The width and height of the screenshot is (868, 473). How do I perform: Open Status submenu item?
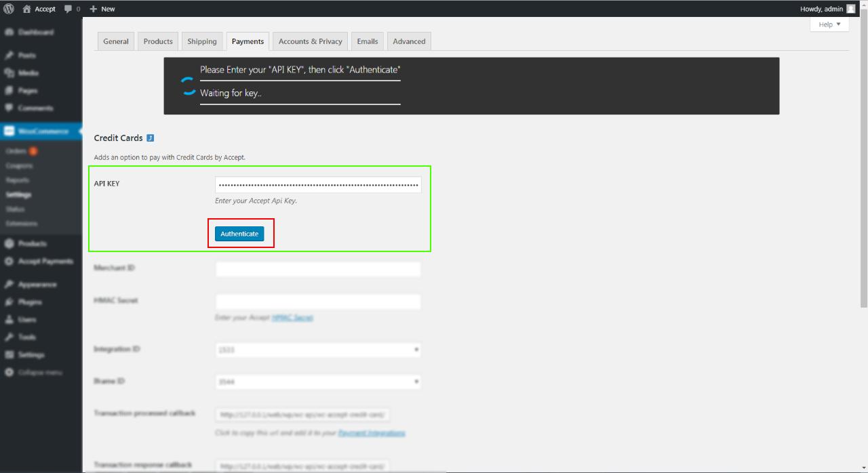tap(16, 209)
